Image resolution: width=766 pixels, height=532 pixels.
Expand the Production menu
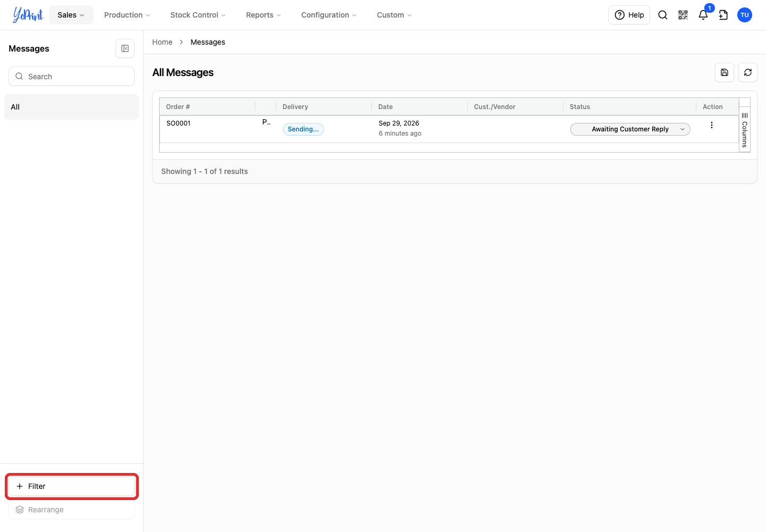click(127, 15)
